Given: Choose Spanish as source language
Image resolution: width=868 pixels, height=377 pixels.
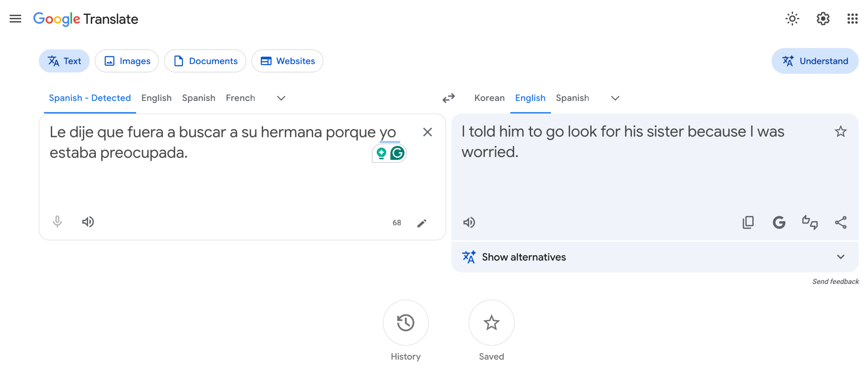Looking at the screenshot, I should coord(199,98).
